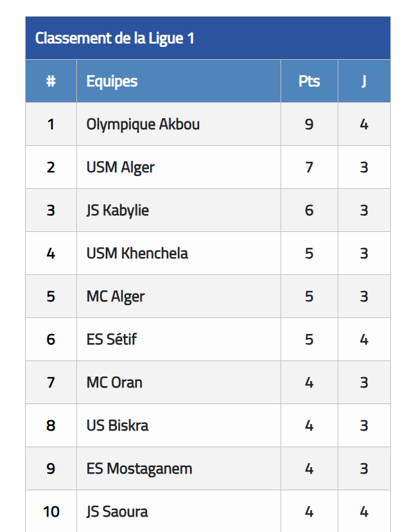Image resolution: width=416 pixels, height=532 pixels.
Task: Click JS Kabylie's 6 points cell
Action: (309, 210)
